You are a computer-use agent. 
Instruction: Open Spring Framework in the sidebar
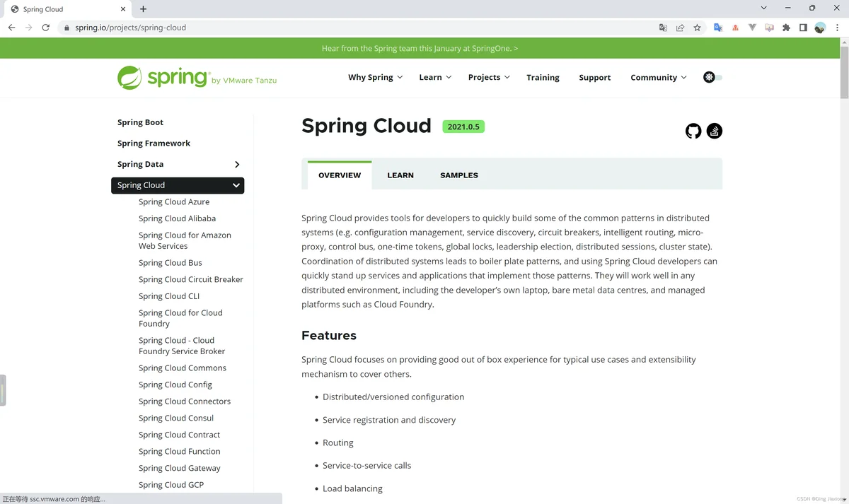tap(154, 143)
